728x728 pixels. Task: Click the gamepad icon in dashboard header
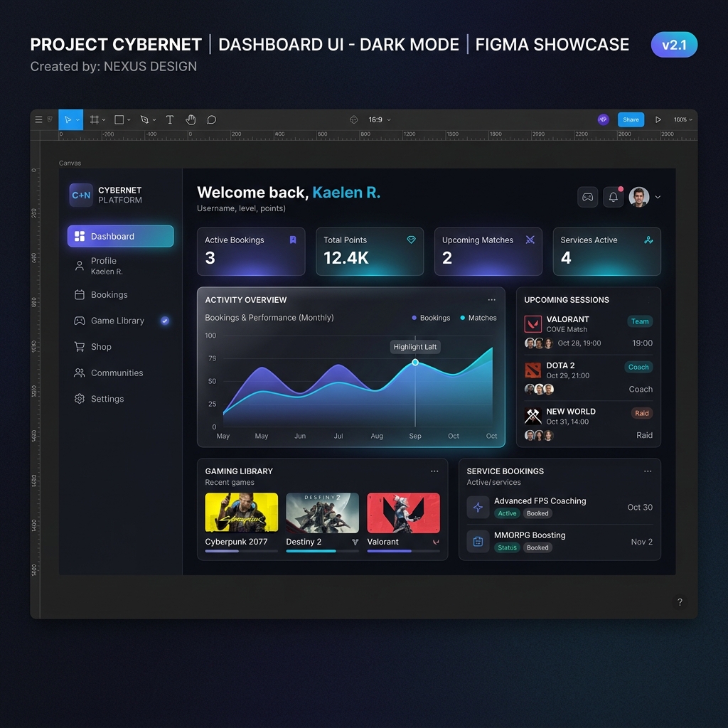pyautogui.click(x=587, y=198)
